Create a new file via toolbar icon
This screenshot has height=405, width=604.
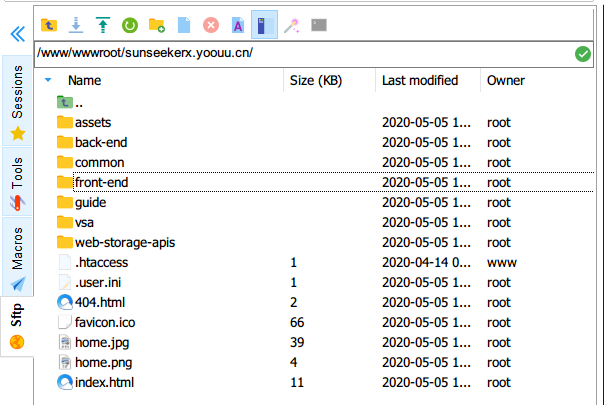coord(183,23)
